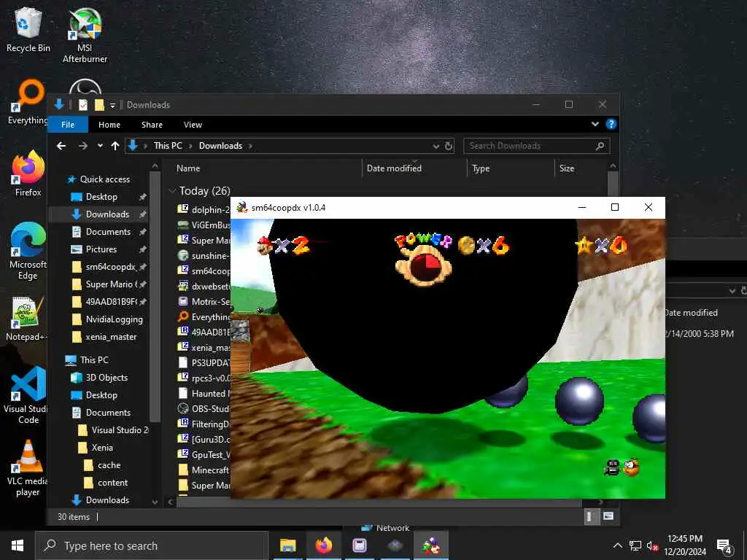Click the Lakitu camera icon in game
The image size is (747, 560).
pos(622,467)
